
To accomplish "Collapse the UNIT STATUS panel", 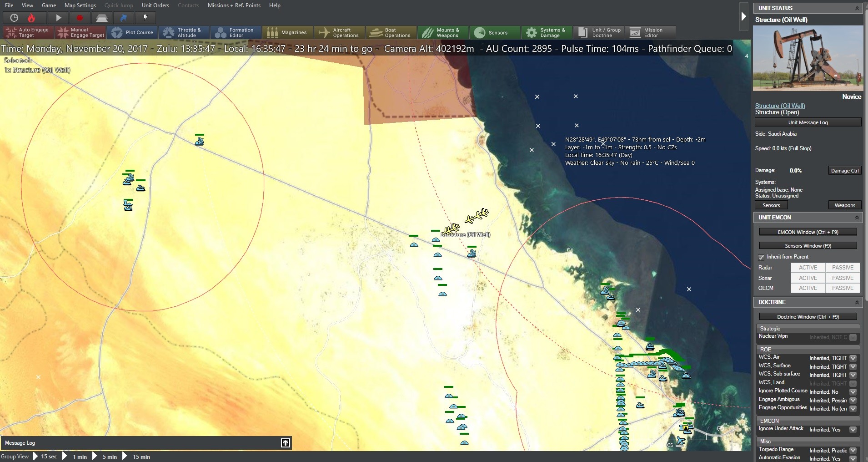I will tap(857, 8).
